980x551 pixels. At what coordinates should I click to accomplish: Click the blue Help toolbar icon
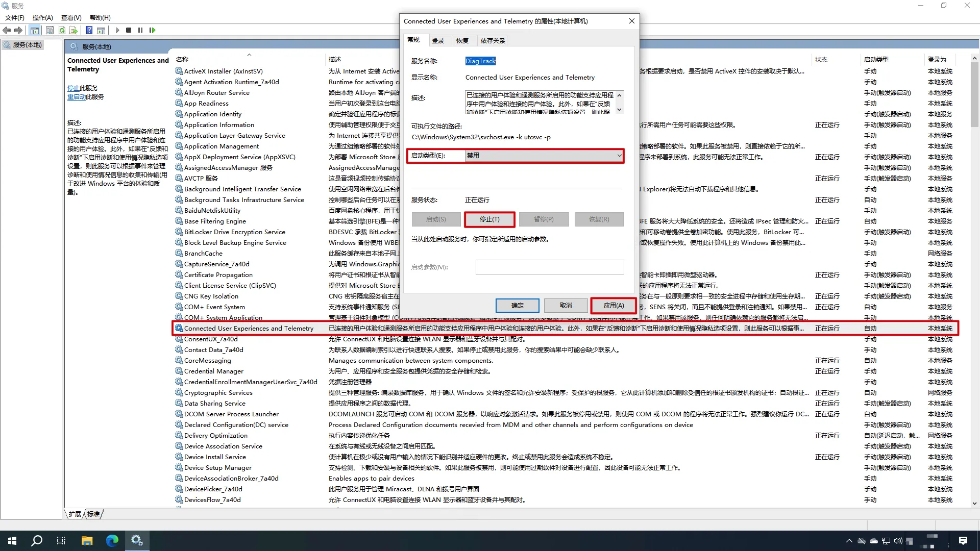point(89,30)
